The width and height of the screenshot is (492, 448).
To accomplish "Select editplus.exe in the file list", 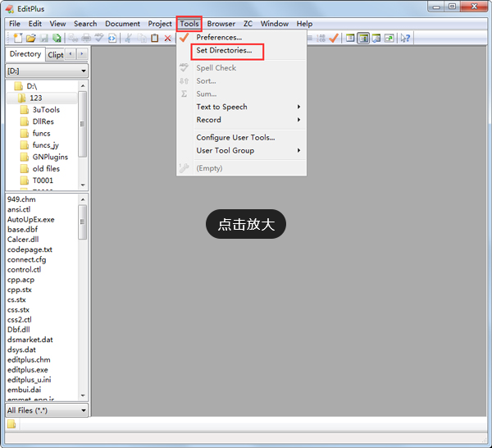I will (x=28, y=370).
